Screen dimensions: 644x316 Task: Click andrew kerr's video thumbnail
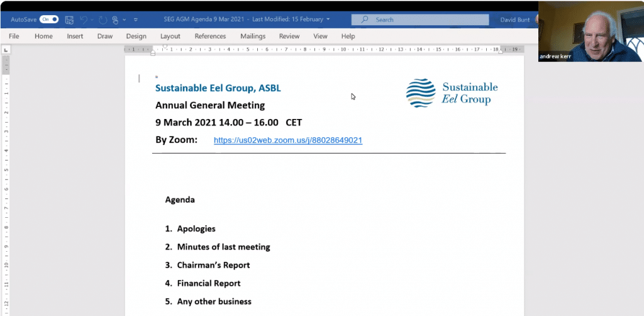[591, 31]
